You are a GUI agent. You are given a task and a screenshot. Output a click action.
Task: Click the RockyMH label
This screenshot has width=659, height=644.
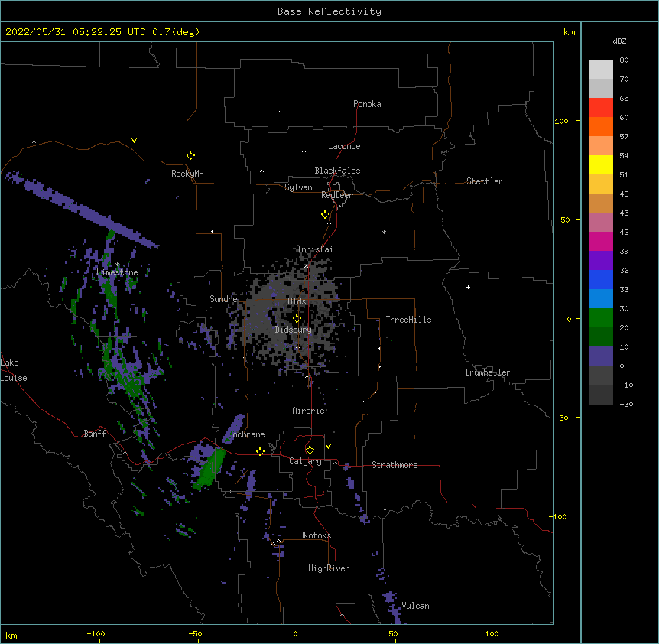pyautogui.click(x=187, y=174)
